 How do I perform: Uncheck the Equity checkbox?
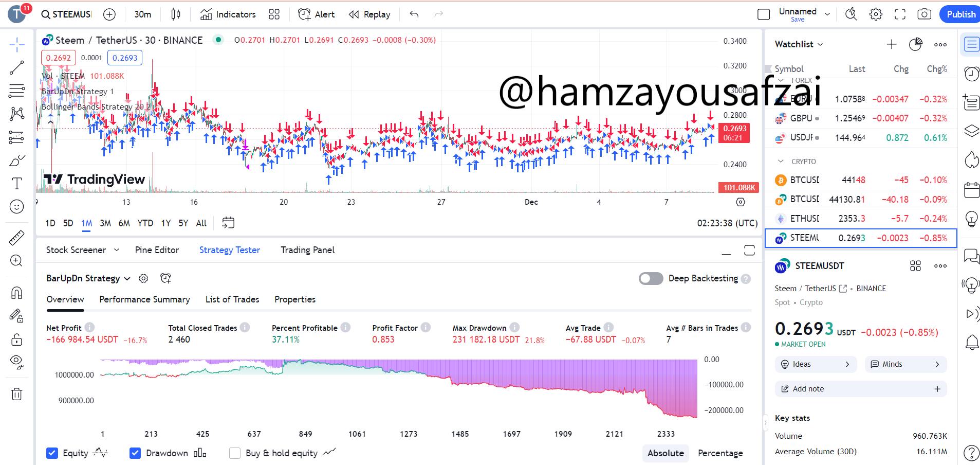(x=52, y=453)
